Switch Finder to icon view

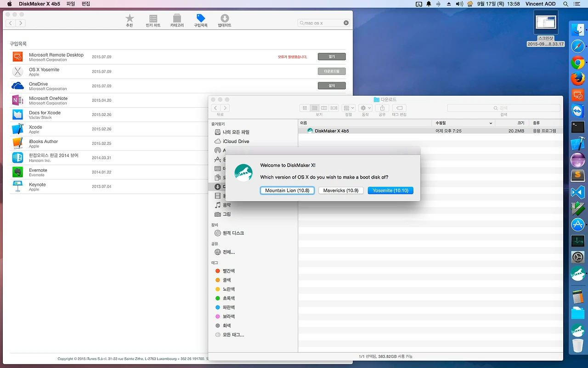(x=305, y=108)
